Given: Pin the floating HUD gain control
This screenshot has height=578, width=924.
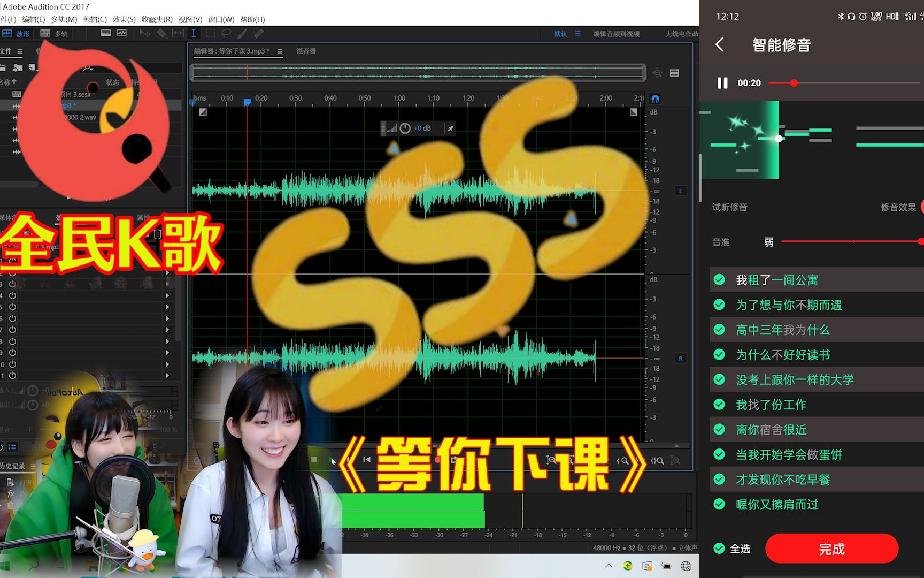Looking at the screenshot, I should pos(450,128).
